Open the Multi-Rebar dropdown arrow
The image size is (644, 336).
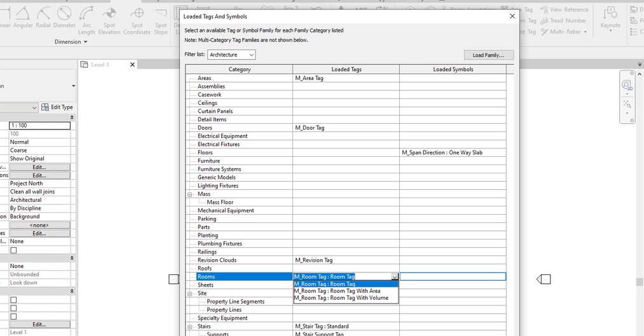coord(586,32)
